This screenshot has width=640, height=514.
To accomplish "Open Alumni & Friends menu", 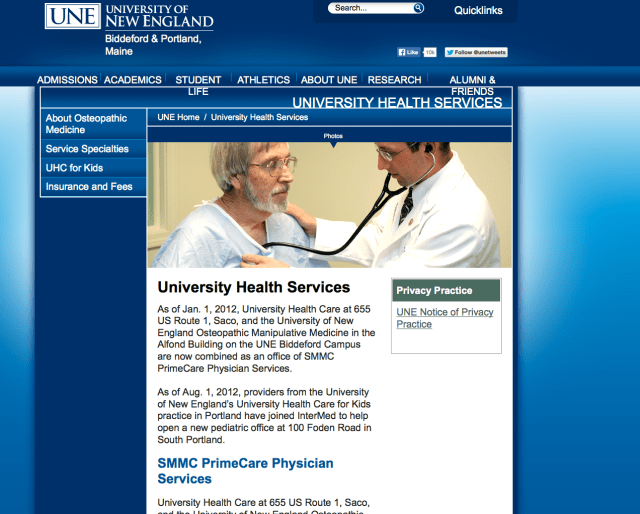I will coord(472,85).
